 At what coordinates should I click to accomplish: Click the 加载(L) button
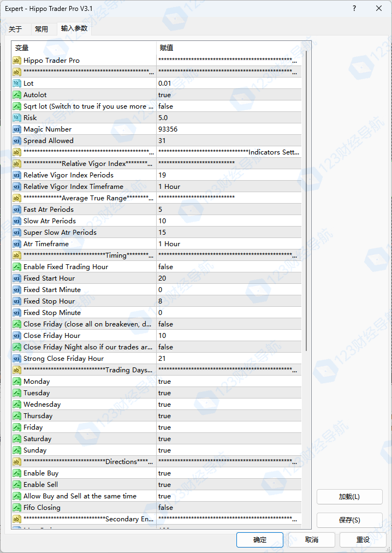pos(349,497)
